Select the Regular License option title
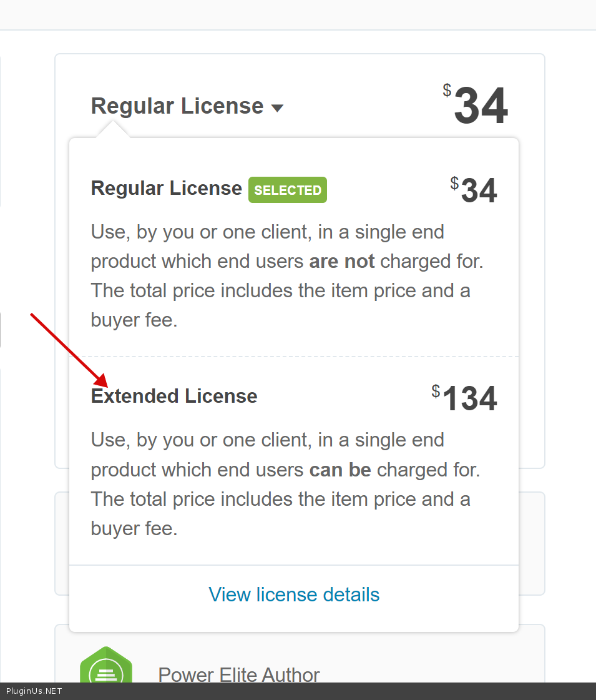Screen dimensions: 596x700 [x=166, y=189]
